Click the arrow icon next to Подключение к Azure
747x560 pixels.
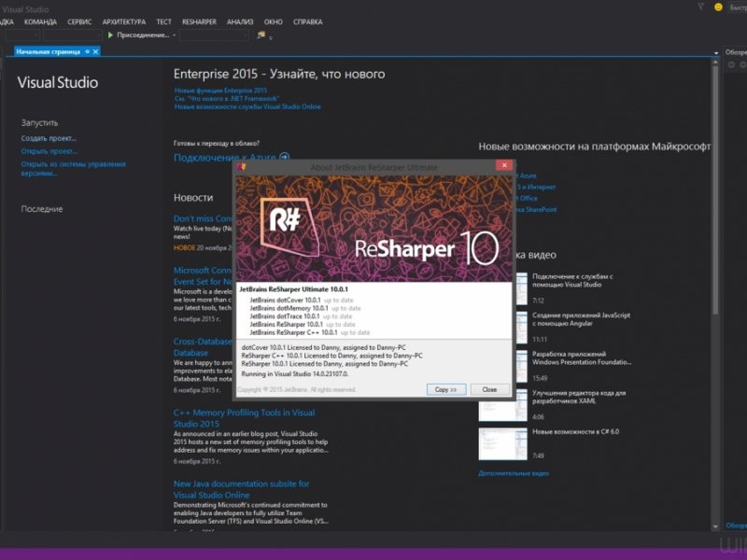285,157
